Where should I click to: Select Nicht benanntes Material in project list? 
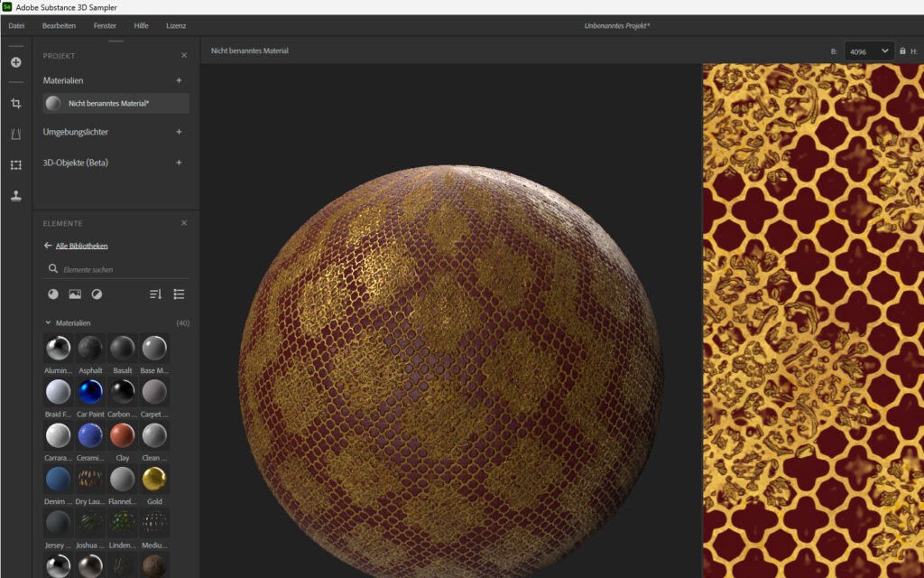pos(116,103)
